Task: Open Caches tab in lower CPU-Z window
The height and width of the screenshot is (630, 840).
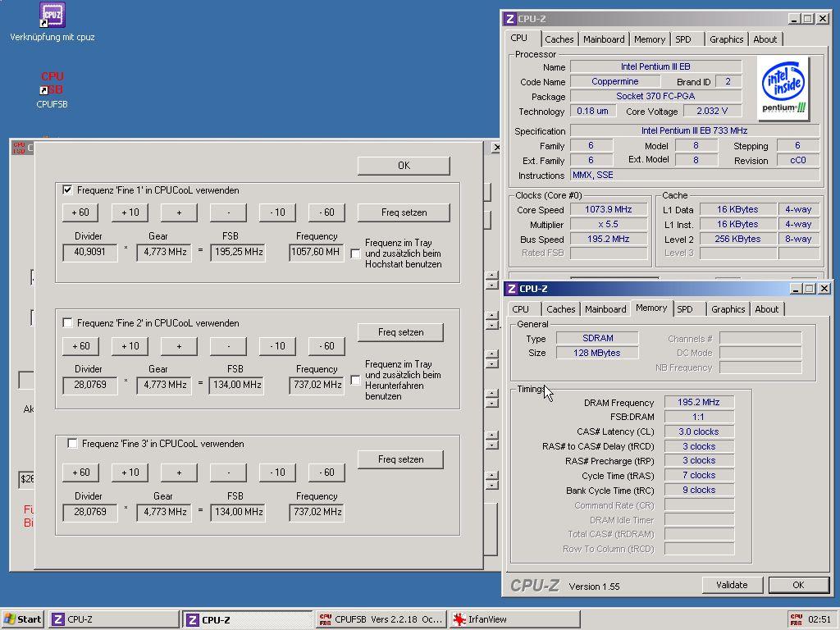Action: (x=560, y=309)
